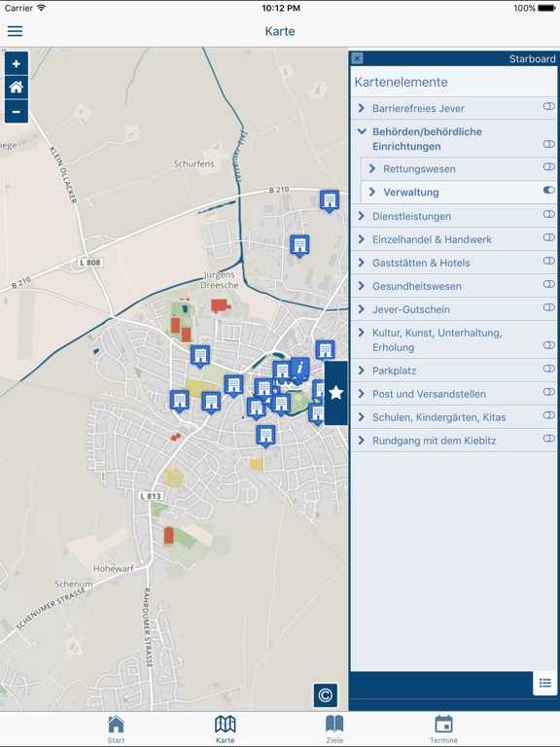The image size is (560, 747).
Task: Toggle Gaststätten & Hotels layer
Action: pos(549,261)
